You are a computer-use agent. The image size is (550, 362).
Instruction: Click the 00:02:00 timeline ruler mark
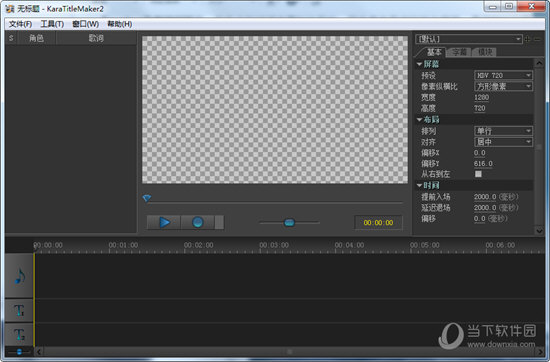tap(199, 245)
